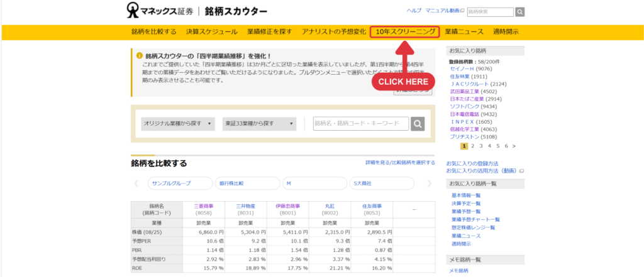Select the サンプルグループ comparison group
The width and height of the screenshot is (644, 277).
180,183
